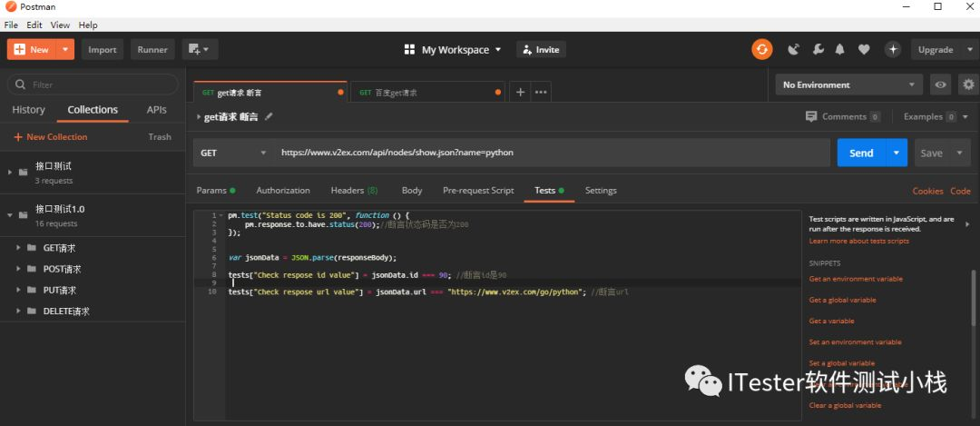Open the Save button dropdown arrow
This screenshot has height=426, width=980.
960,153
